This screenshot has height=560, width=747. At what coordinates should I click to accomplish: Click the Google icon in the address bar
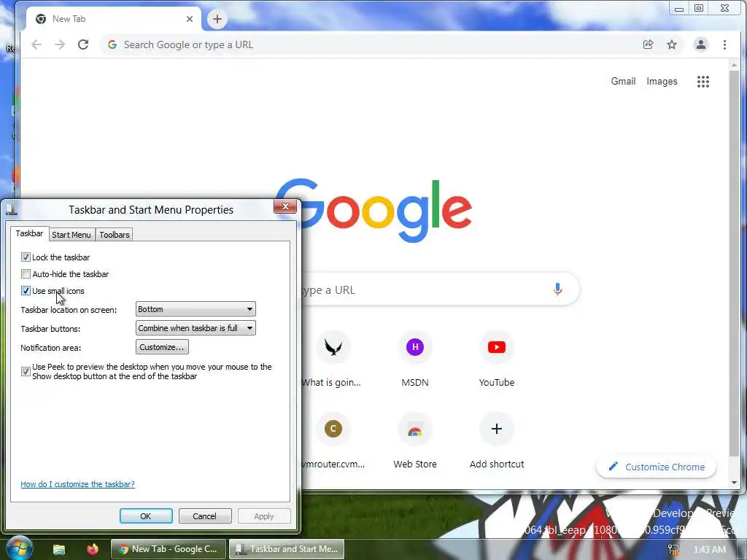(112, 44)
